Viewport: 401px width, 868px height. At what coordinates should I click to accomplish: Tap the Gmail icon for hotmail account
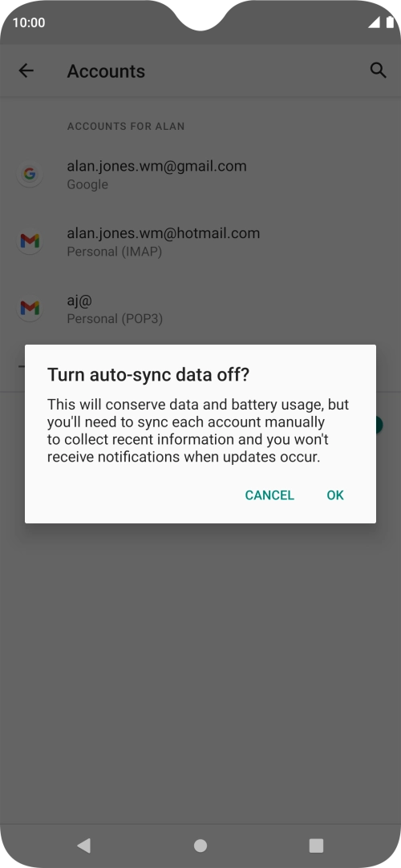pos(30,240)
